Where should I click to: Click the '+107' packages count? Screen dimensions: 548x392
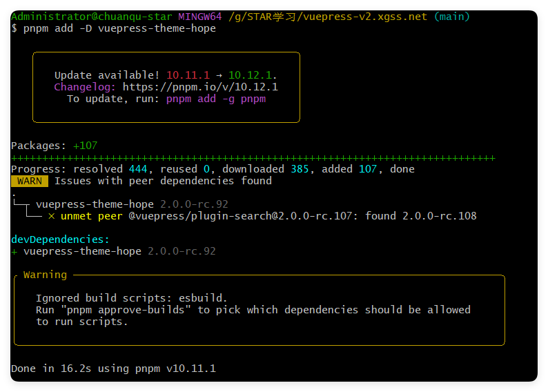[x=86, y=146]
